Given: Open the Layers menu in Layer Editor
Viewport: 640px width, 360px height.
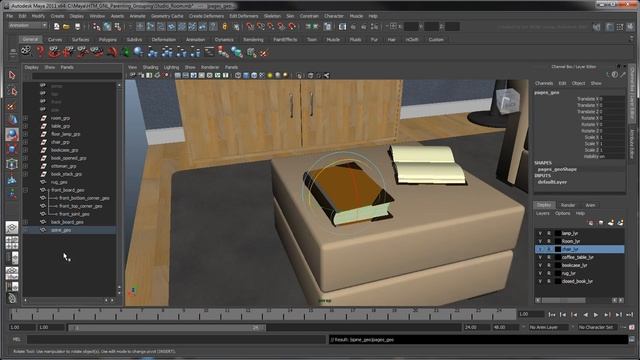Looking at the screenshot, I should [x=542, y=213].
